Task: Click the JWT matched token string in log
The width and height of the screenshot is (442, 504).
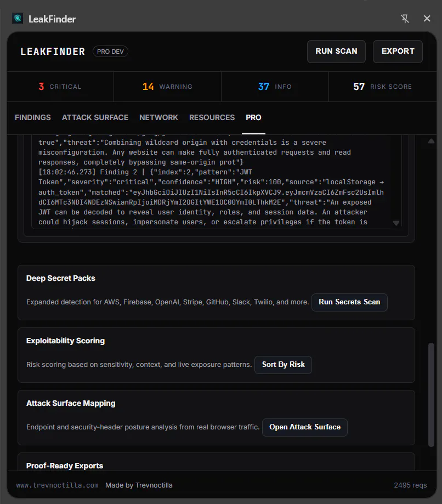Action: 211,197
